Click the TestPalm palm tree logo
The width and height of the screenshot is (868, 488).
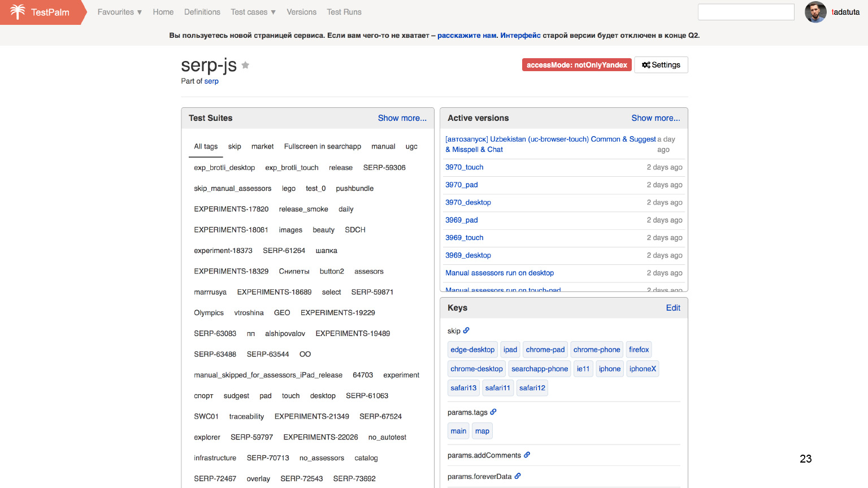pos(18,12)
